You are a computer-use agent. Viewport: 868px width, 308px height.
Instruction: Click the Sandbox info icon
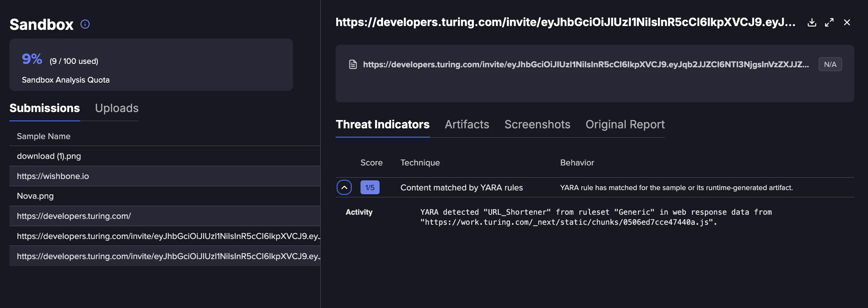coord(85,24)
